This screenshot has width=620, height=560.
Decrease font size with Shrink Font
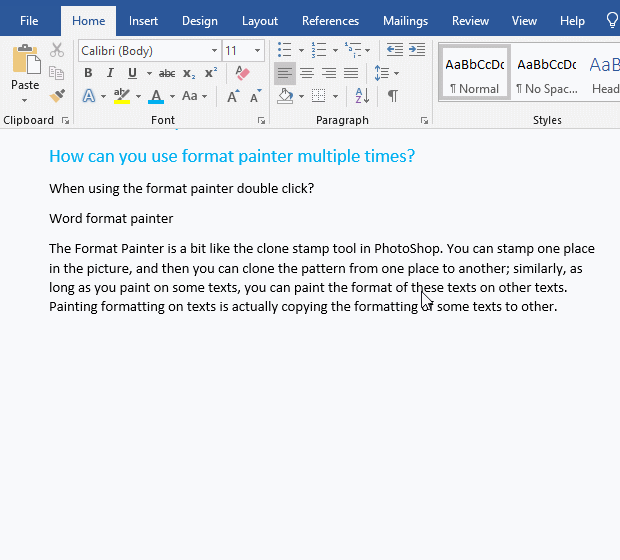tap(255, 96)
